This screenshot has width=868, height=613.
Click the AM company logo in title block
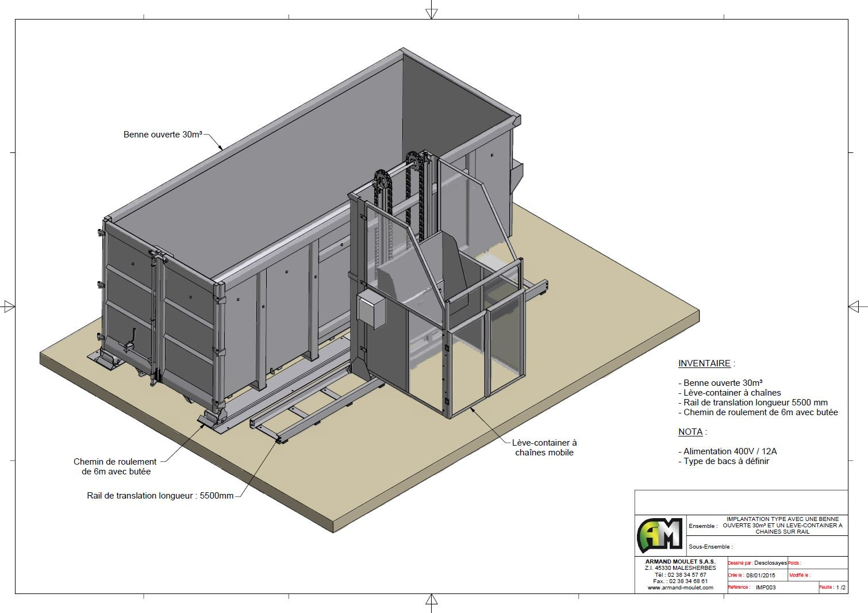(x=660, y=535)
